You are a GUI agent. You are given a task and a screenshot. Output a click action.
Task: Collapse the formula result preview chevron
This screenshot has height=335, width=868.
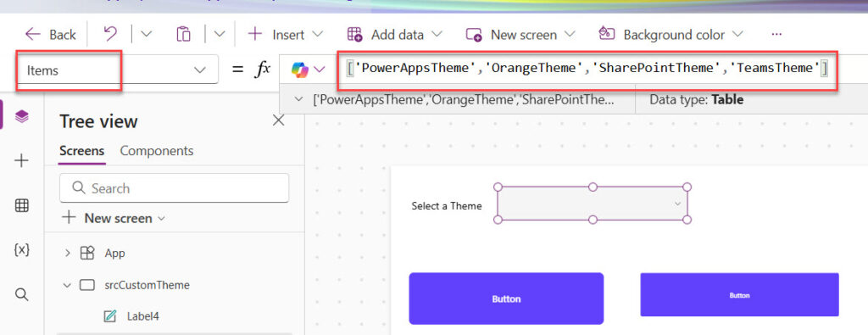coord(298,100)
